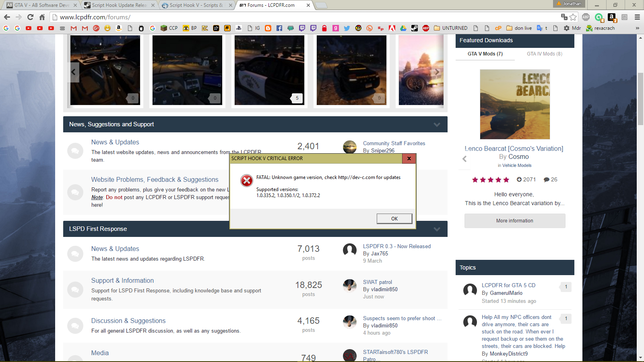Screen dimensions: 644x362
Task: Open the Twitter bookmark icon
Action: 347,28
